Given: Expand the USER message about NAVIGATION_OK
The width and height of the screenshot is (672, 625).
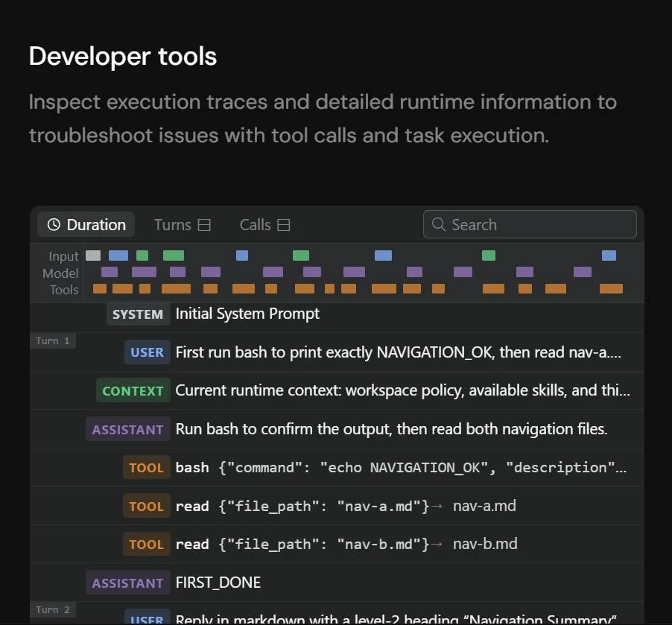Looking at the screenshot, I should pyautogui.click(x=337, y=352).
